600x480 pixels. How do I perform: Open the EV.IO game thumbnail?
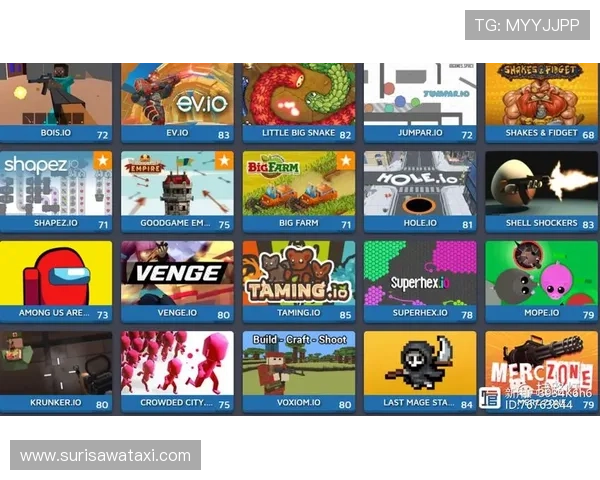click(177, 95)
